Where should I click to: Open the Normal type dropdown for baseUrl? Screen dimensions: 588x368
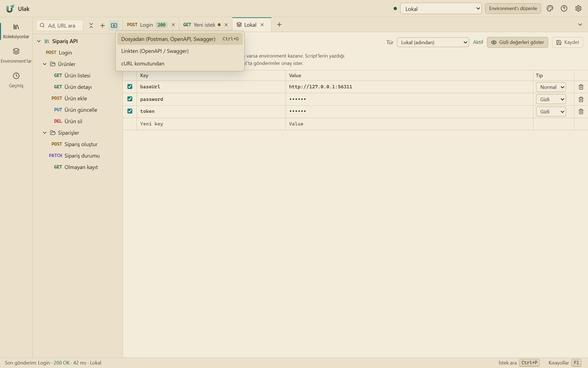pos(551,87)
